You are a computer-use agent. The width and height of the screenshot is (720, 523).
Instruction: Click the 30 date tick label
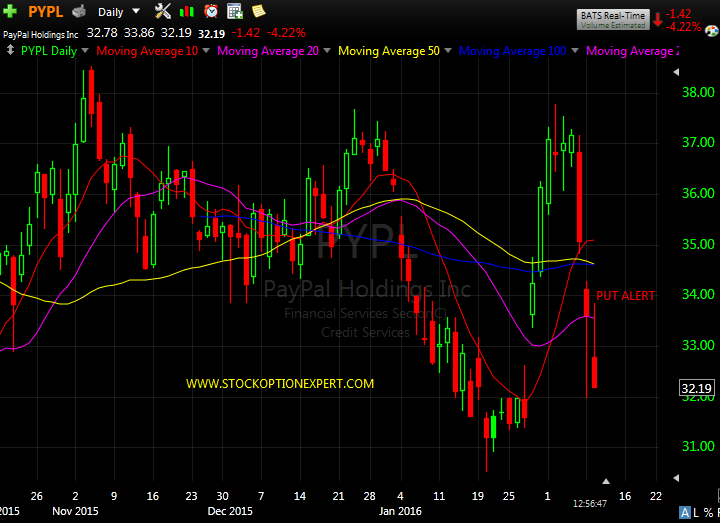coord(222,496)
